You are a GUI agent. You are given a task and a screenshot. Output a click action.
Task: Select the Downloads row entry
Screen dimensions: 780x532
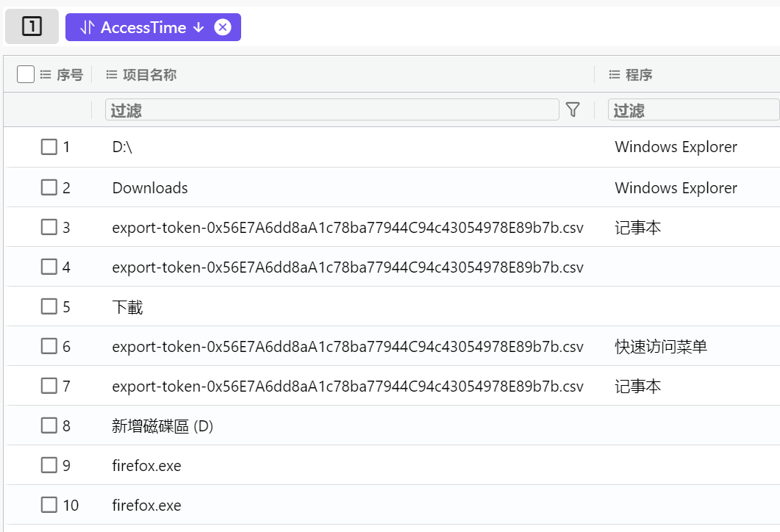[149, 187]
